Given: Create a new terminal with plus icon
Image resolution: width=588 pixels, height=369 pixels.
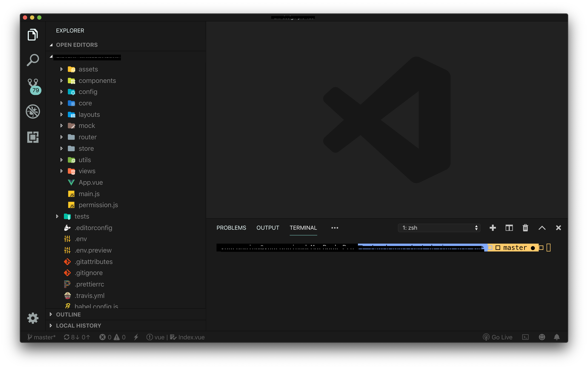Looking at the screenshot, I should 493,228.
